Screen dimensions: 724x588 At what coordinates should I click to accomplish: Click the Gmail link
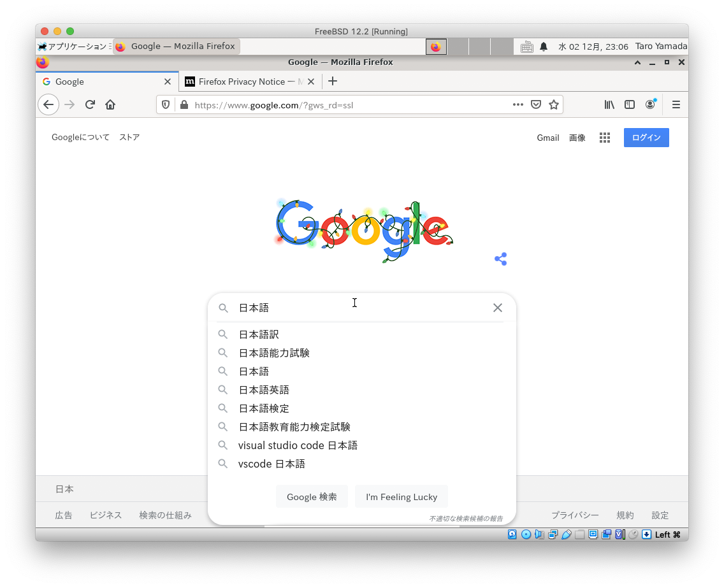coord(547,138)
